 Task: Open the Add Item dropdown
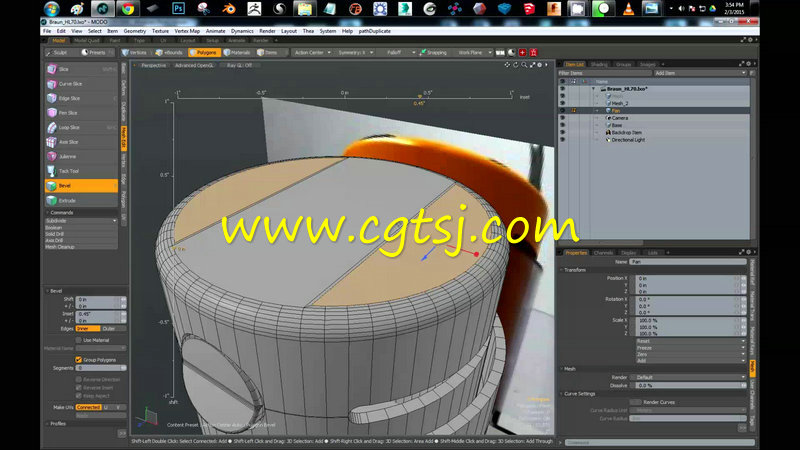click(x=699, y=73)
